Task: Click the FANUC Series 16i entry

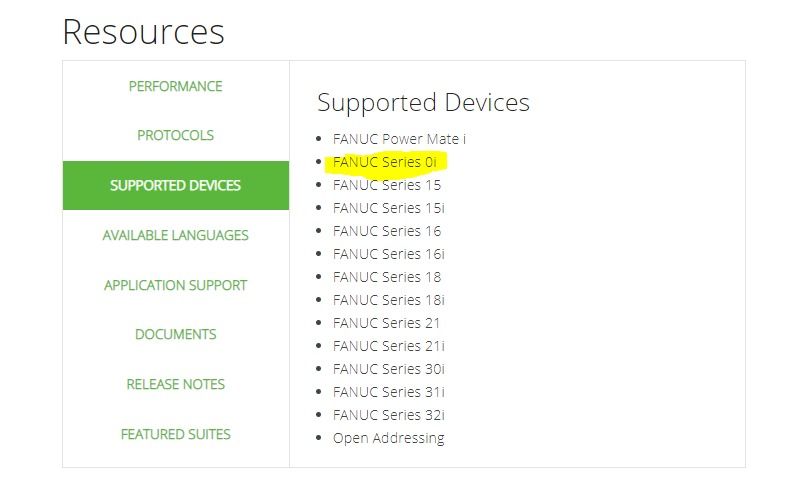Action: pos(388,254)
